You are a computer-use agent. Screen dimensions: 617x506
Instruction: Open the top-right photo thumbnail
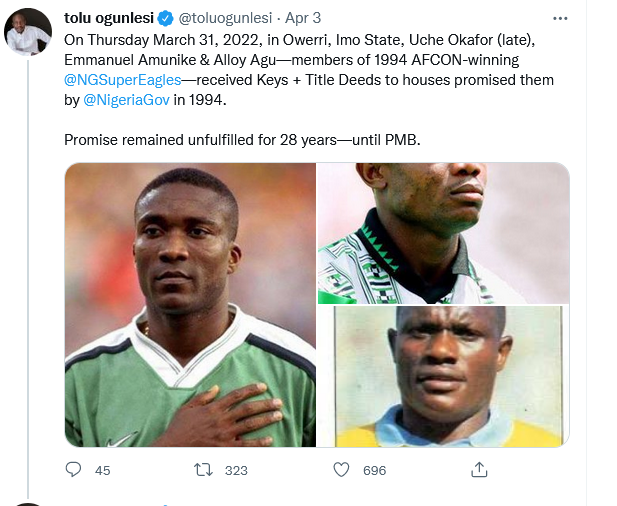(x=443, y=233)
